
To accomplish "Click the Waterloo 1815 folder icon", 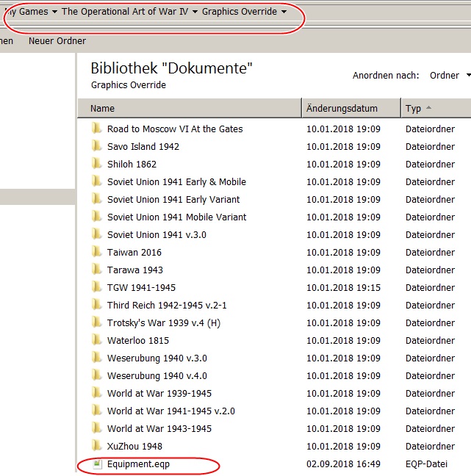I will [x=96, y=340].
